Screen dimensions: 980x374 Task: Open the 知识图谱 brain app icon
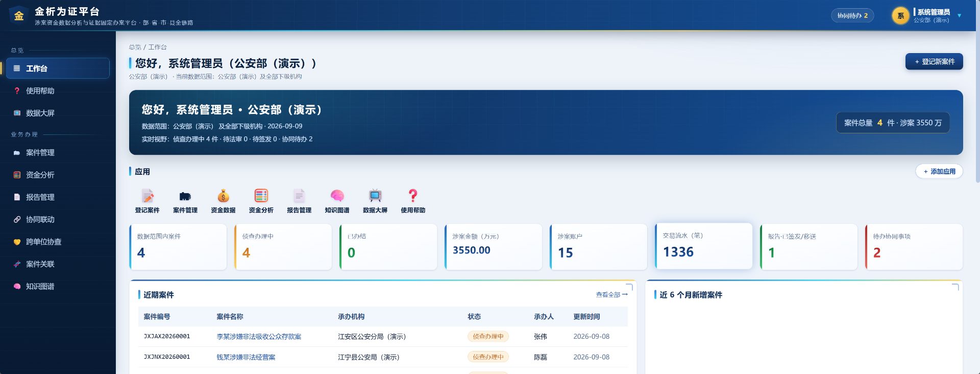point(337,196)
